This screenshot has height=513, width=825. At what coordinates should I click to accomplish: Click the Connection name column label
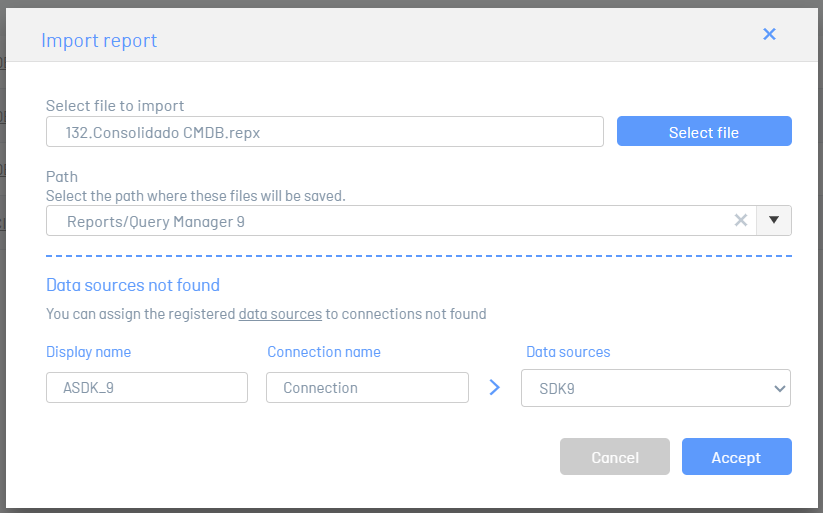pos(324,352)
